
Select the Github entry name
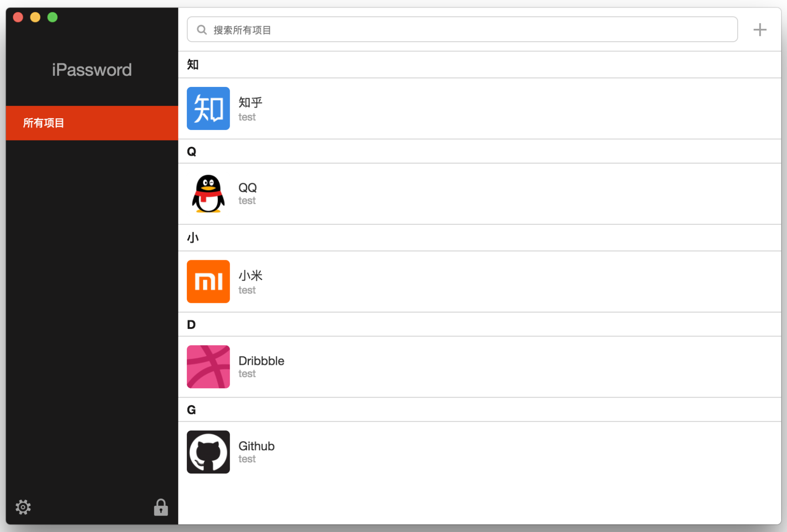256,446
